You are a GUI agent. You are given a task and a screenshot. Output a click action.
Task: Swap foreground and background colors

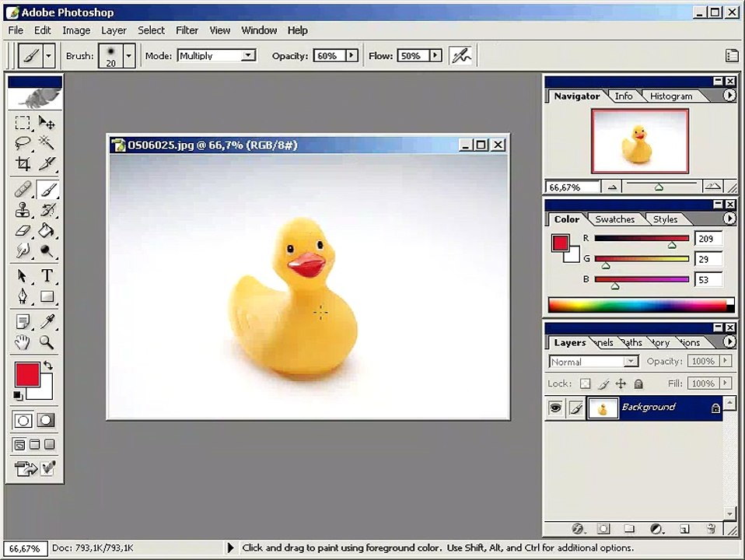(x=48, y=366)
